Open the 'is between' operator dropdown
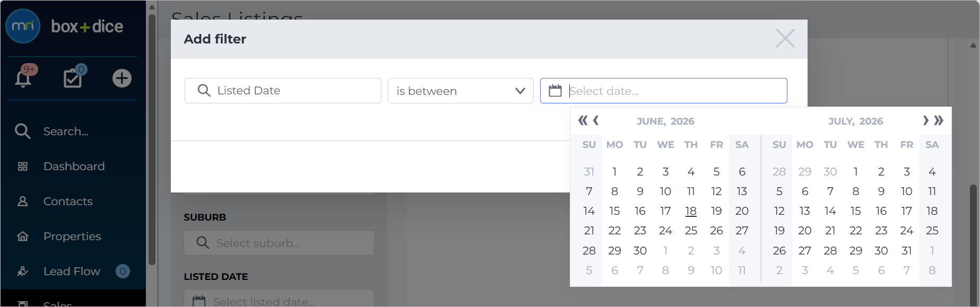Image resolution: width=980 pixels, height=307 pixels. tap(461, 91)
